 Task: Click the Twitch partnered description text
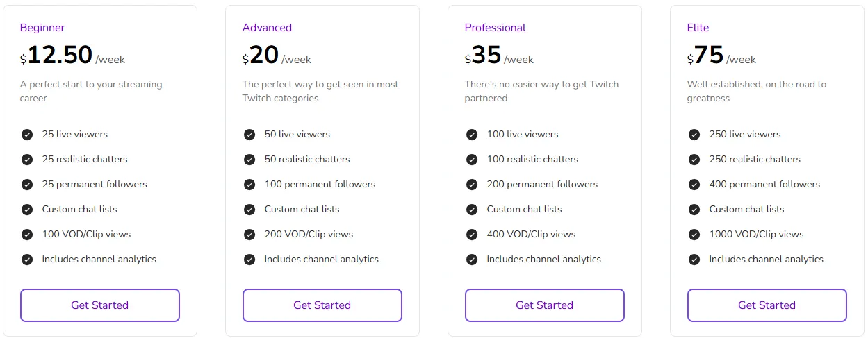click(541, 91)
